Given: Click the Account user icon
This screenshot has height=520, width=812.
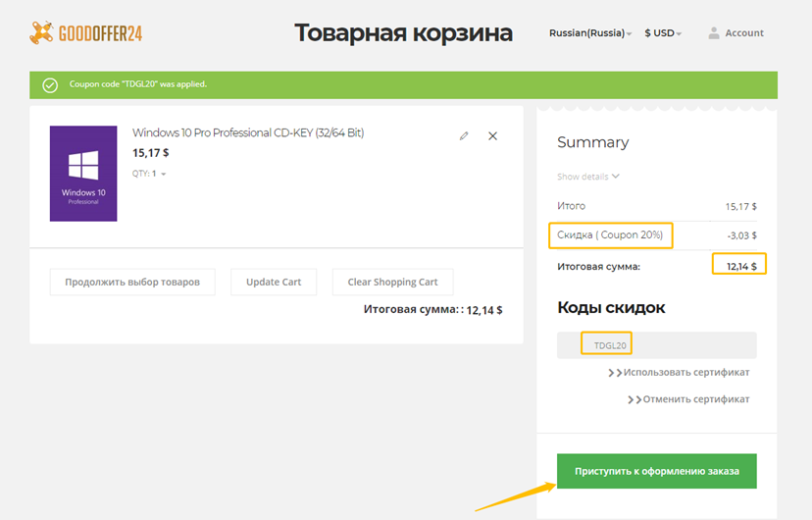Looking at the screenshot, I should point(714,33).
